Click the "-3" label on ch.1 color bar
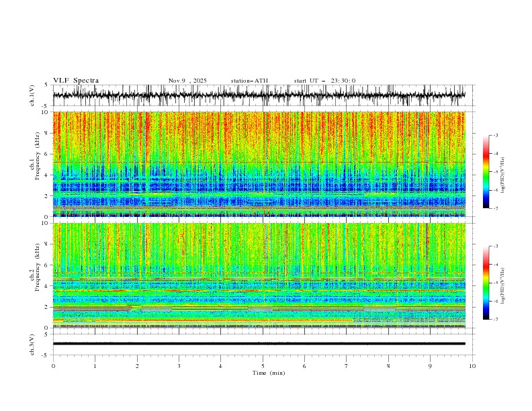The height and width of the screenshot is (411, 532). click(496, 135)
